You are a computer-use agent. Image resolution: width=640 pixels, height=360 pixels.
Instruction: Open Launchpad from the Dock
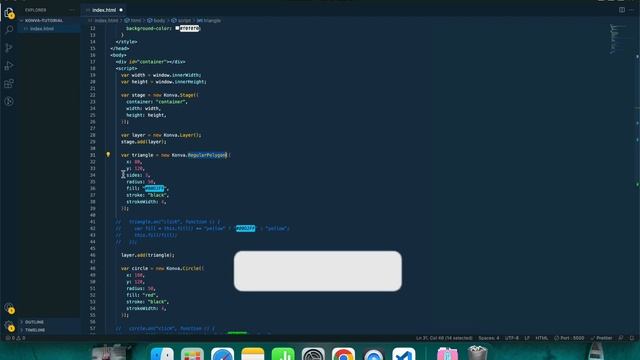click(x=192, y=353)
